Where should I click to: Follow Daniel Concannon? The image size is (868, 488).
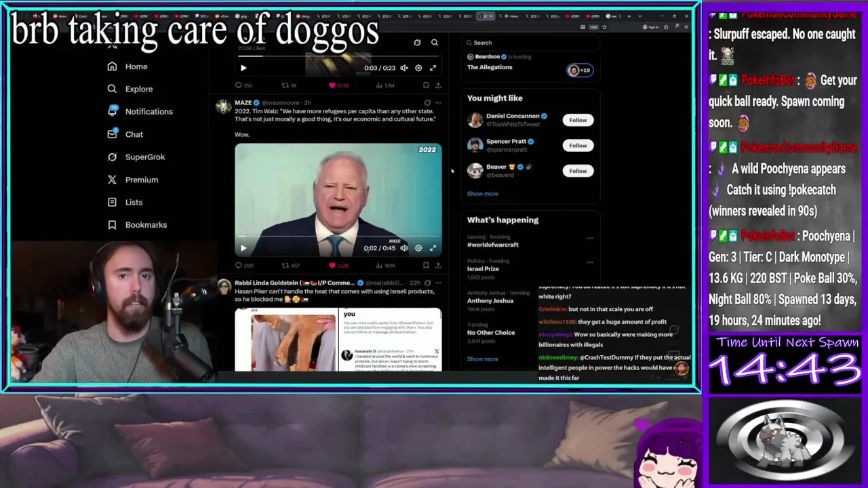pyautogui.click(x=578, y=120)
